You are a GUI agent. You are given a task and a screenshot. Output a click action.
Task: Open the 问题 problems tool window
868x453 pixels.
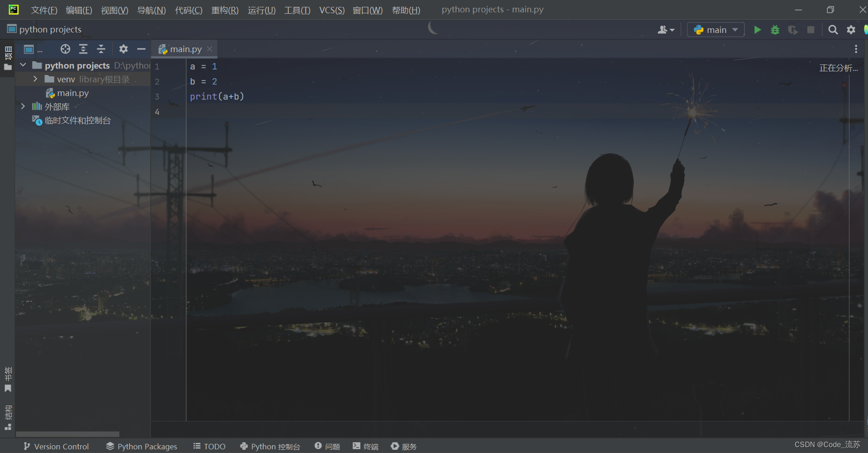coord(327,447)
